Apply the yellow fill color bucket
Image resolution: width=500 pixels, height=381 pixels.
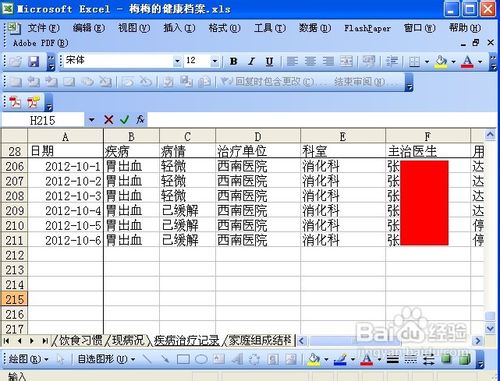coord(441,61)
